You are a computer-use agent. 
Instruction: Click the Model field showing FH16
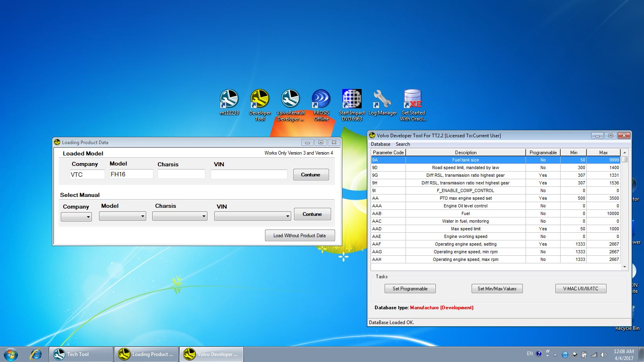coord(131,174)
